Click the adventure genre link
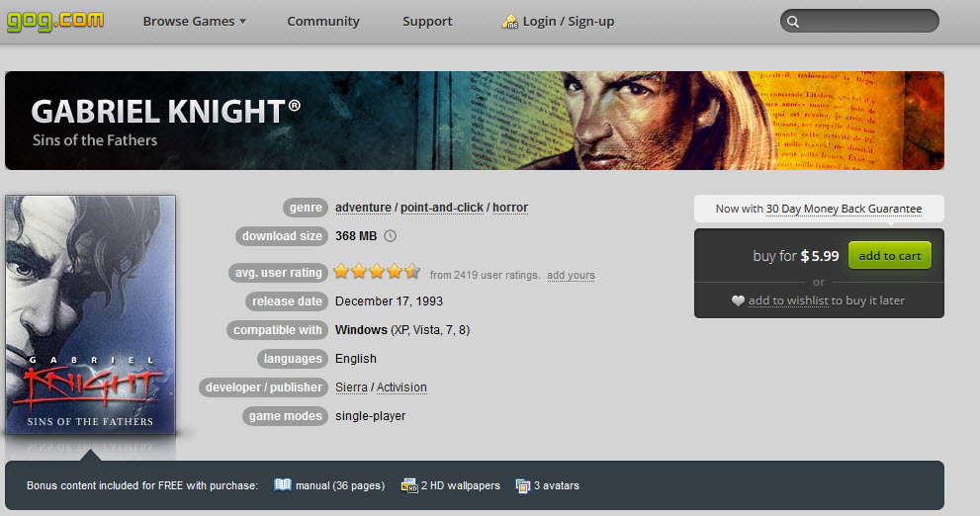This screenshot has width=980, height=516. tap(363, 208)
